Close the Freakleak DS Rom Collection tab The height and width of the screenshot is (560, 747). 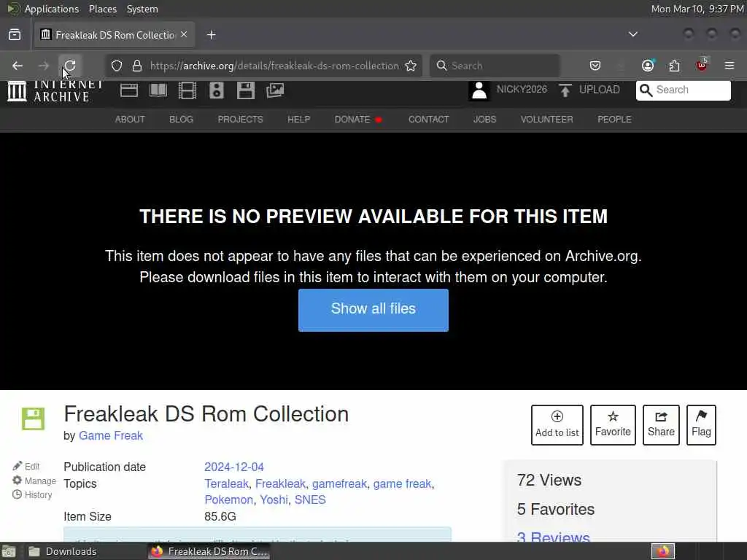pyautogui.click(x=184, y=34)
